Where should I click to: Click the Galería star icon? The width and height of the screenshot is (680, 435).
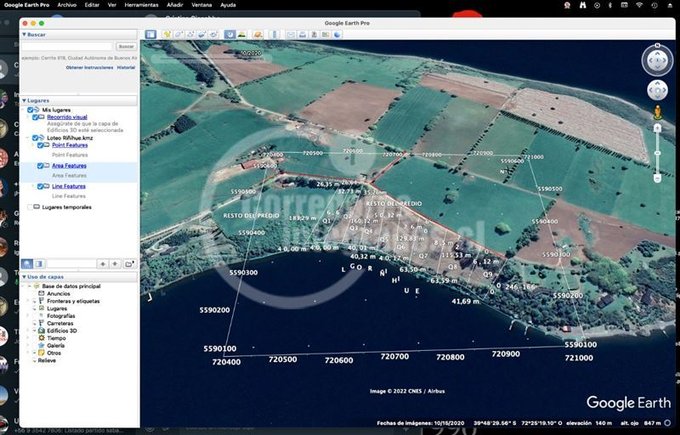point(42,346)
